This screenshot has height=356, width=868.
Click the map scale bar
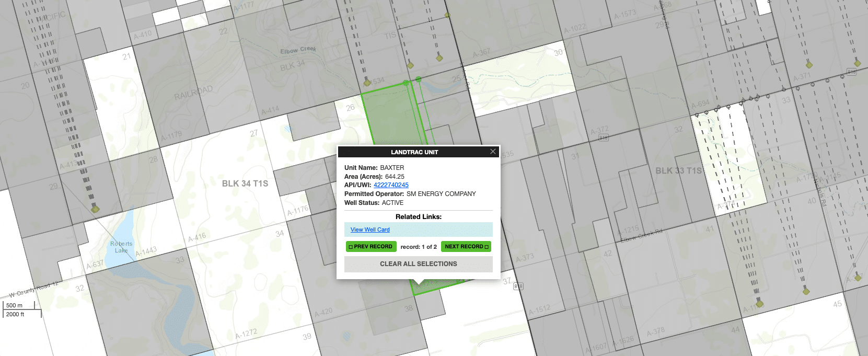[x=22, y=310]
